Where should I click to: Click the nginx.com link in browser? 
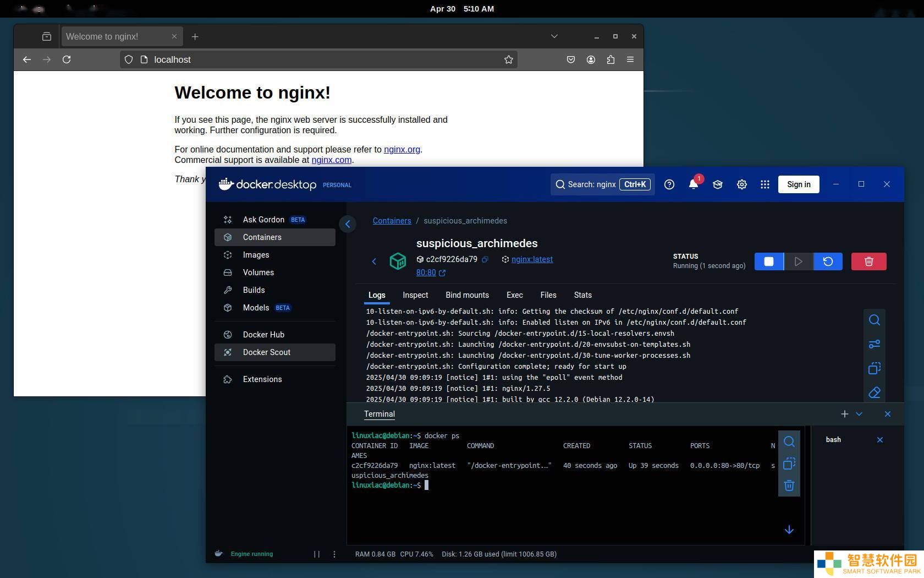[332, 160]
